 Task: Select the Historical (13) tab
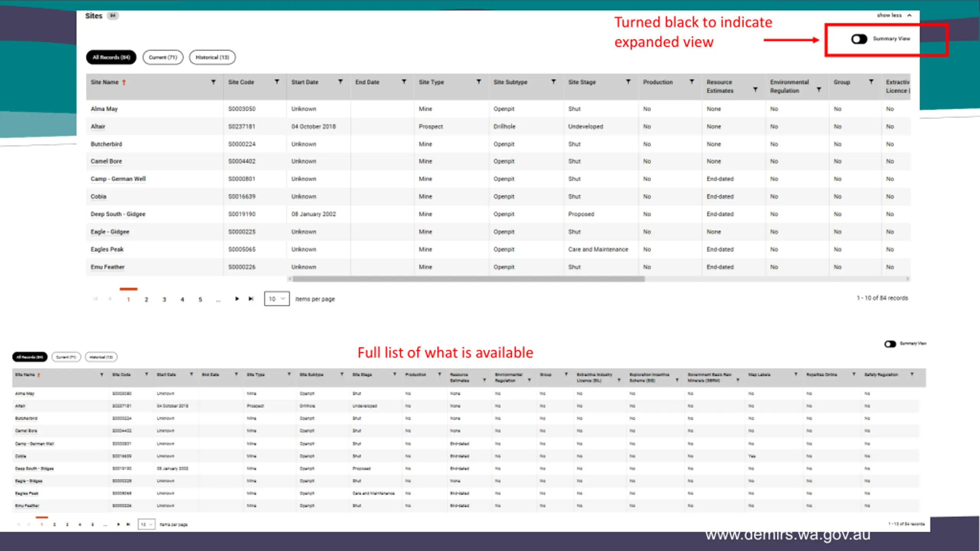pos(212,57)
